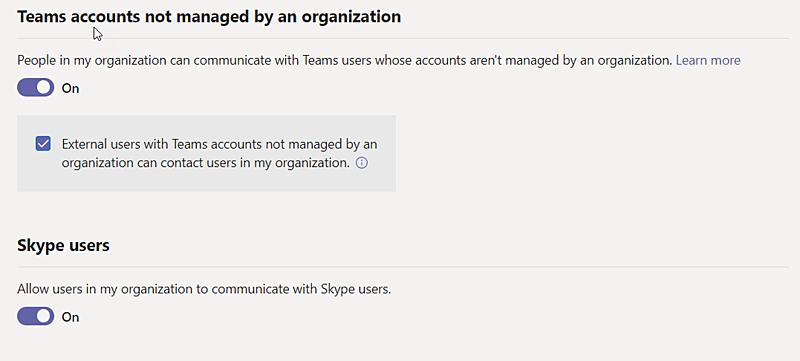Click the white knob of the unmanaged Teams switch
800x361 pixels.
pos(44,88)
